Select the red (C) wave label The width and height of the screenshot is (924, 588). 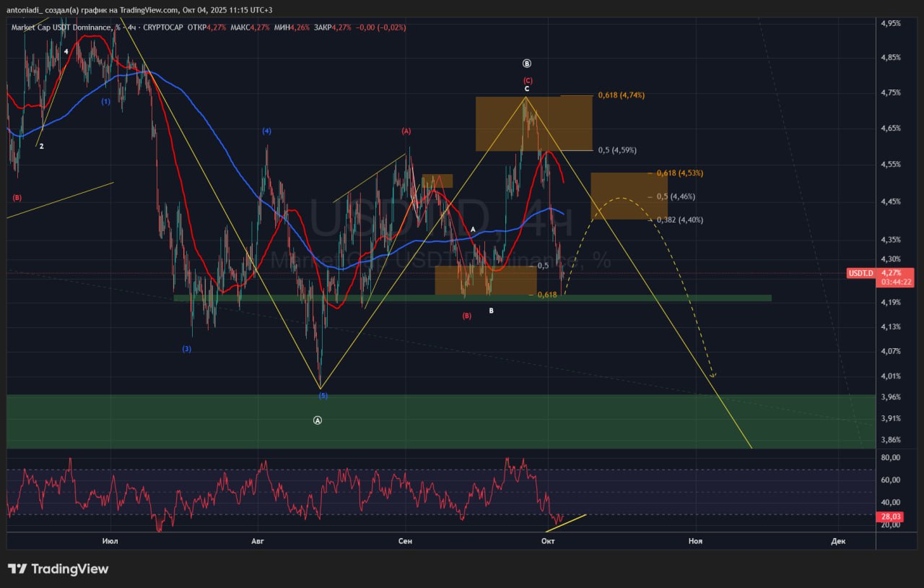pyautogui.click(x=528, y=80)
